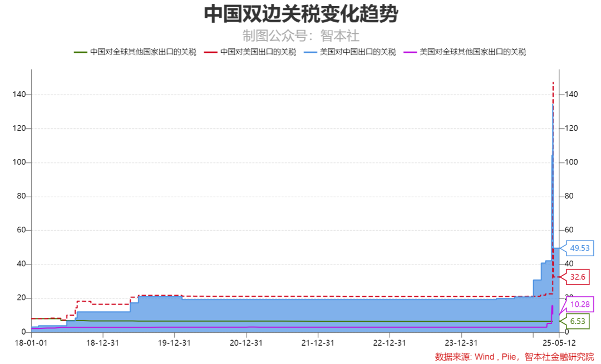Click x-axis date label 18-01-01
601x364 pixels.
click(31, 343)
